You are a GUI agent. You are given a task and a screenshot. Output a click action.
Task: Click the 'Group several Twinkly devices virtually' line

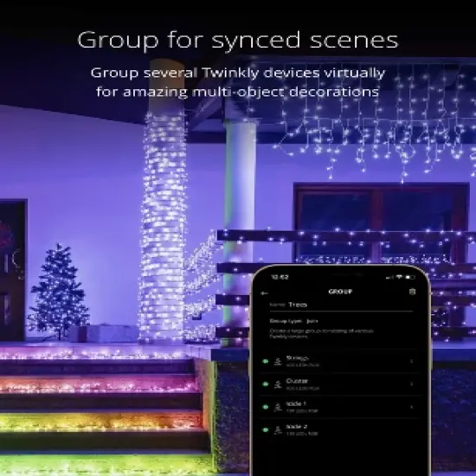pyautogui.click(x=238, y=74)
